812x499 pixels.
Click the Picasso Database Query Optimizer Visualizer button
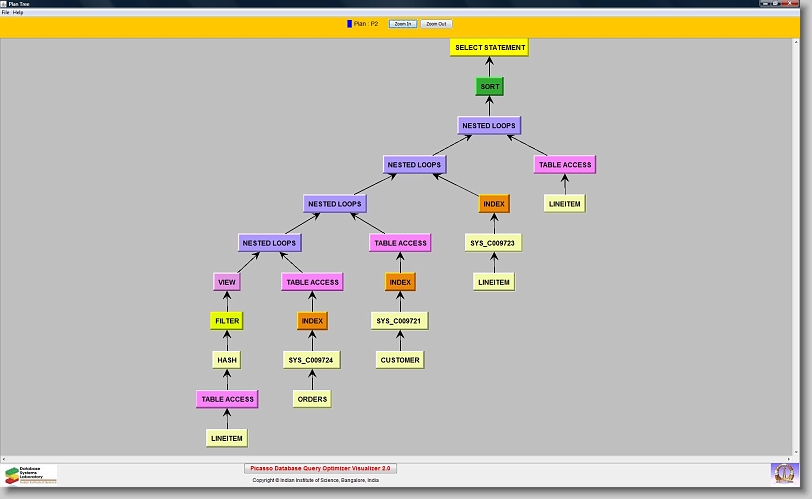pyautogui.click(x=320, y=468)
